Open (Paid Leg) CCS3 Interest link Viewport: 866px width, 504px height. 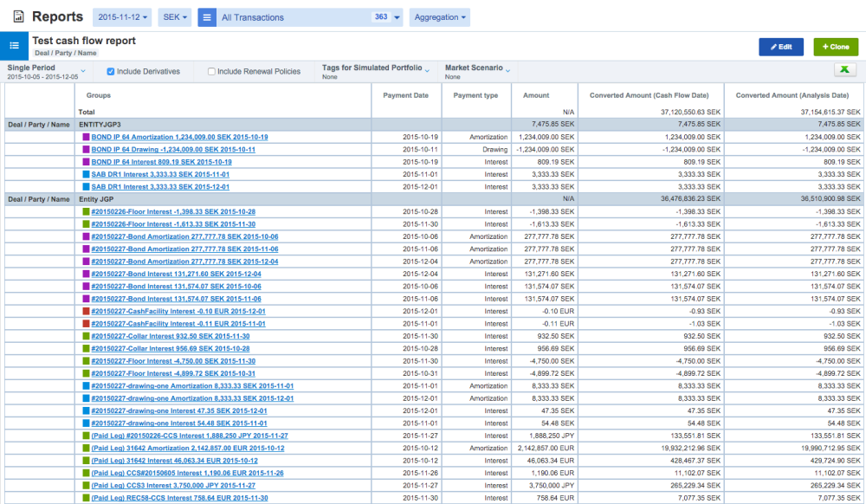click(173, 486)
